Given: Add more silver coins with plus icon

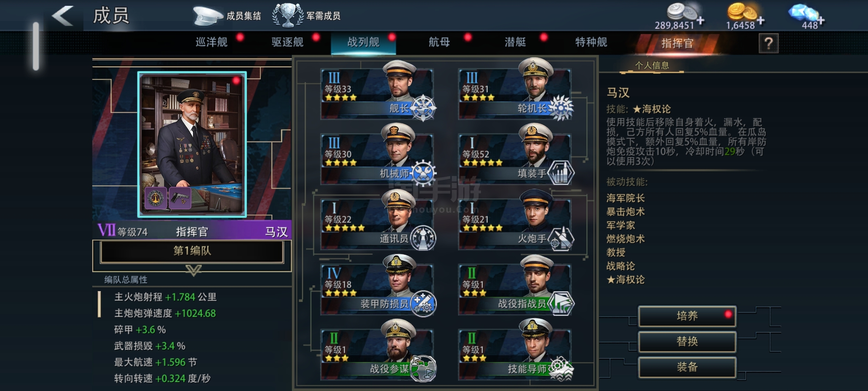Looking at the screenshot, I should coord(701,21).
